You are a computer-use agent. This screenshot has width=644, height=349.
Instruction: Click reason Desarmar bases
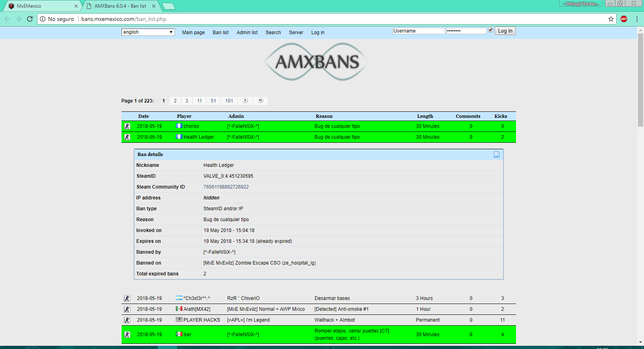point(332,298)
